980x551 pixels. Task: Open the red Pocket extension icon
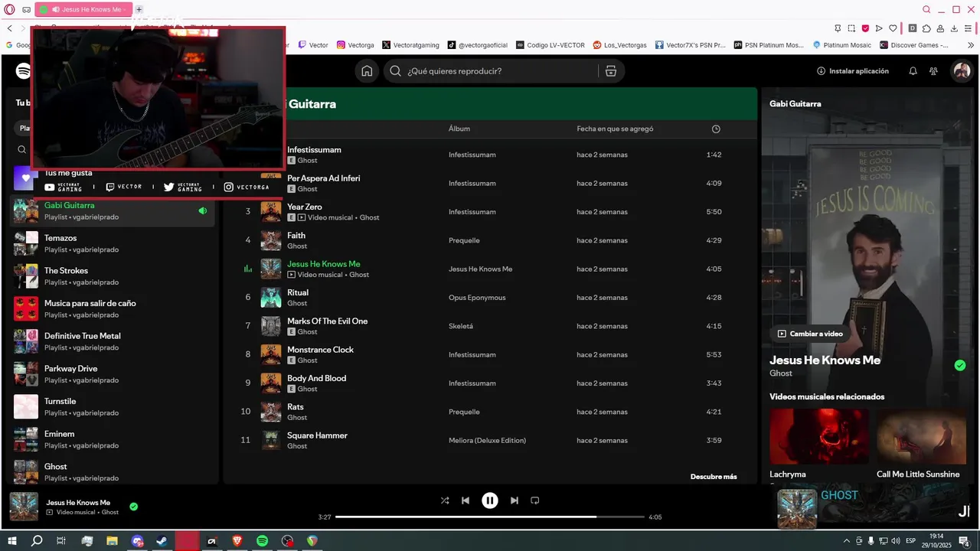[x=865, y=28]
